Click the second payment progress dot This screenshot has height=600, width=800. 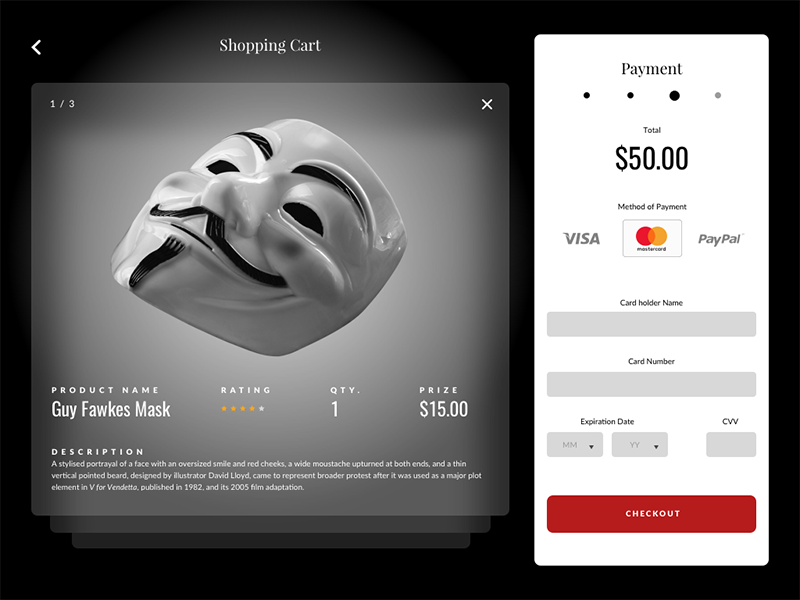point(630,95)
